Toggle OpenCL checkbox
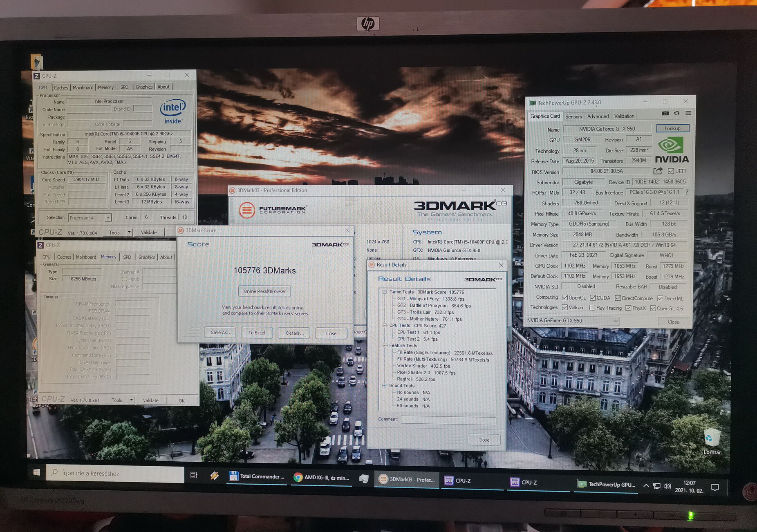This screenshot has height=532, width=757. [x=565, y=297]
